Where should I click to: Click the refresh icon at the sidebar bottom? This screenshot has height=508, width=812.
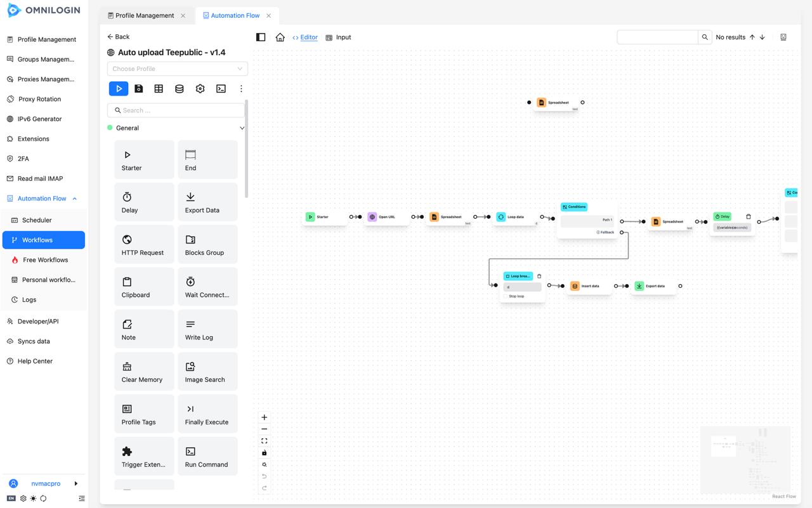point(43,498)
